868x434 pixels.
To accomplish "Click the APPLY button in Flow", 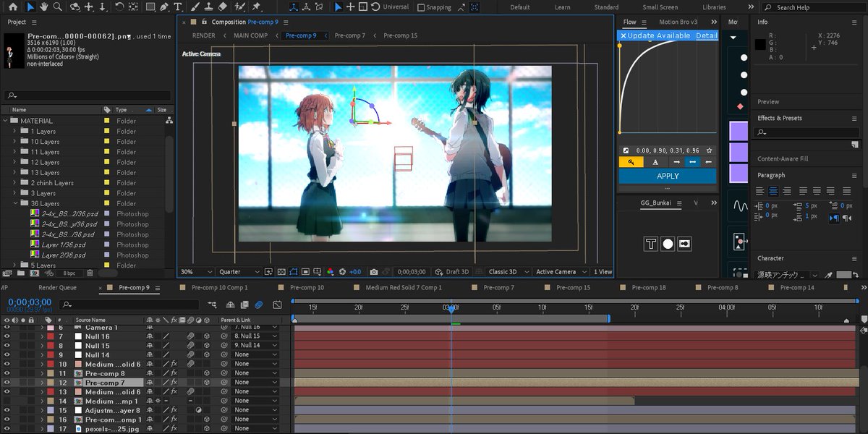I will 668,176.
